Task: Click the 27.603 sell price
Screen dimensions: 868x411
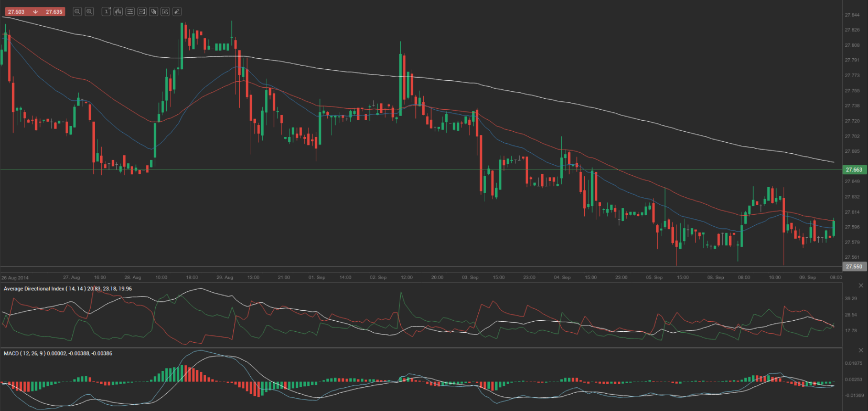Action: tap(16, 12)
